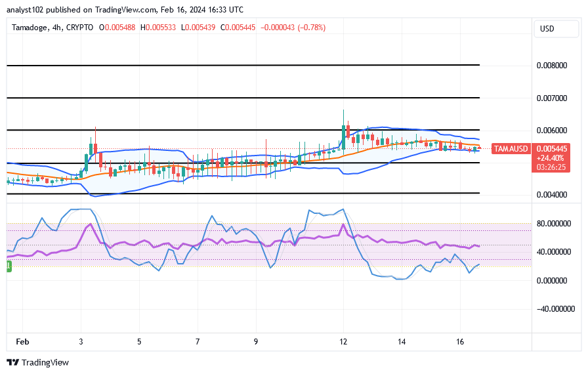Select the 0.004000 price axis label
Image resolution: width=588 pixels, height=374 pixels.
coord(552,194)
